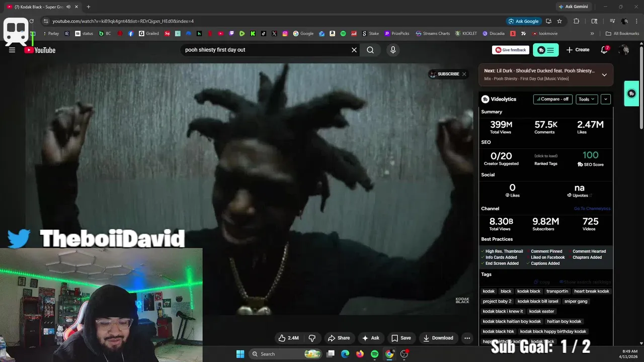644x362 pixels.
Task: Open the account avatar menu
Action: (x=624, y=50)
